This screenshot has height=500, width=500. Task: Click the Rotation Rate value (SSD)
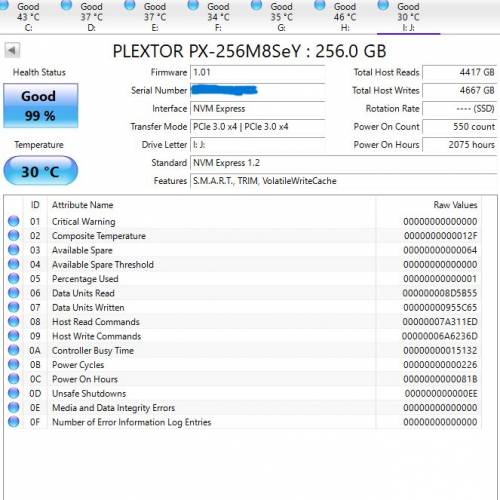pos(459,108)
